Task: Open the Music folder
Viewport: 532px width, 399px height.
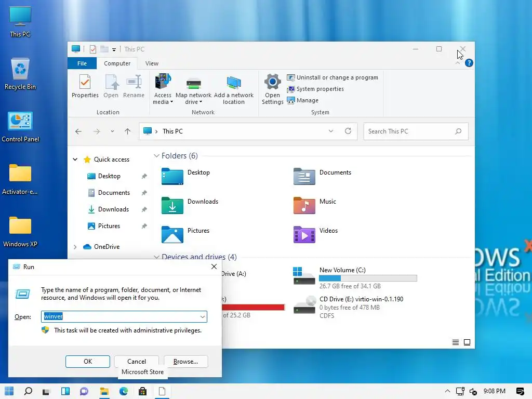Action: pyautogui.click(x=315, y=205)
